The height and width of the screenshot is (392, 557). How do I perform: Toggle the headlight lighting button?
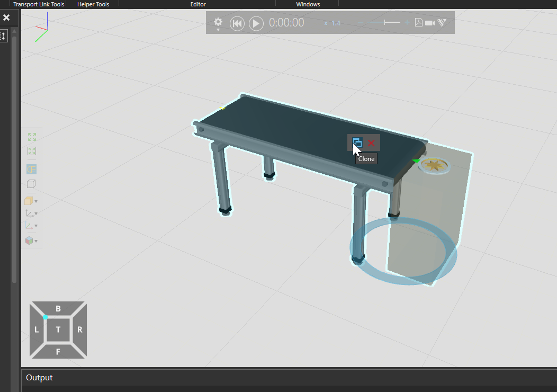click(x=32, y=170)
